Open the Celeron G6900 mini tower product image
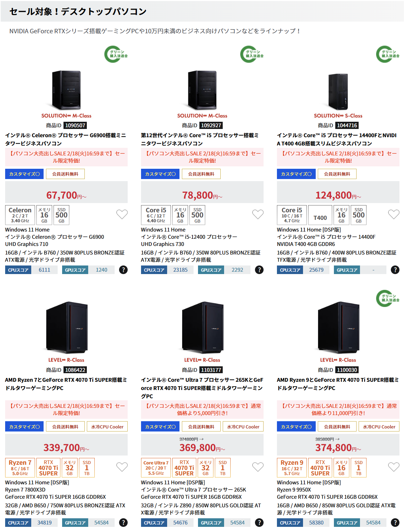 66,90
